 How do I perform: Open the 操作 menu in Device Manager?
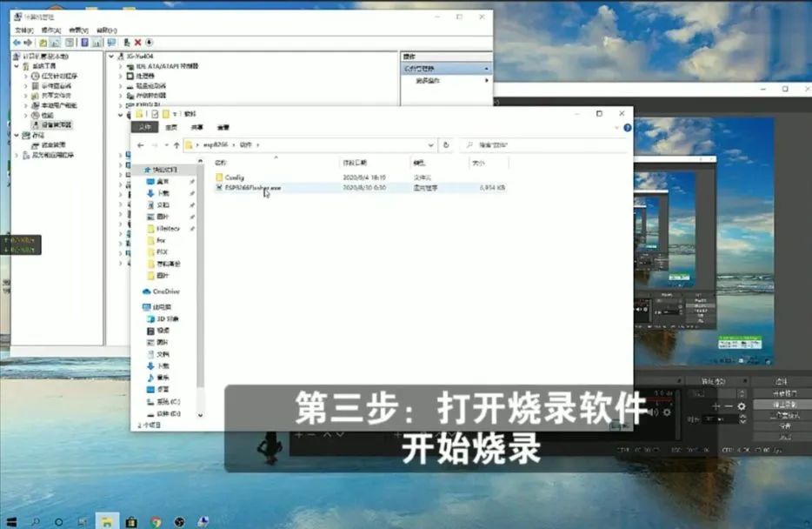(50, 29)
